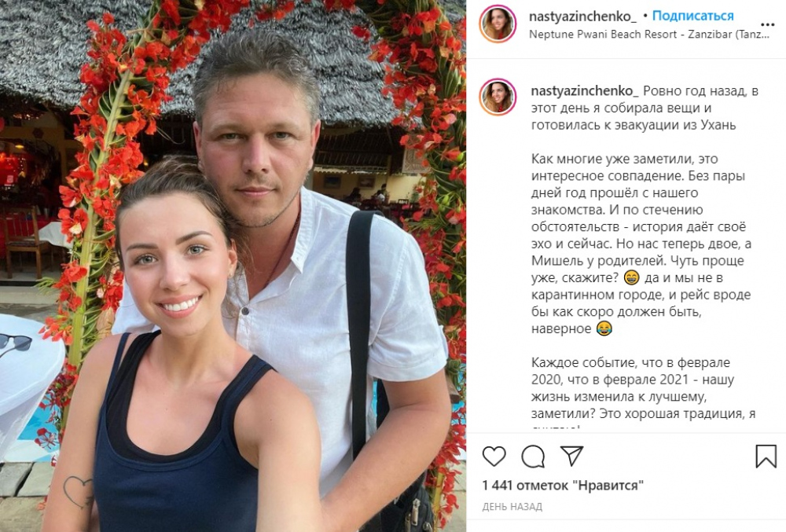The height and width of the screenshot is (532, 786).
Task: Click the profile avatar in the header
Action: tap(498, 24)
